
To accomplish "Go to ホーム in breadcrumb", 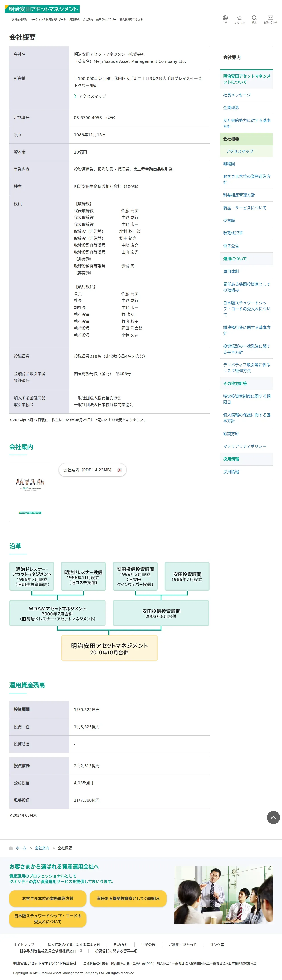I will click(x=21, y=848).
